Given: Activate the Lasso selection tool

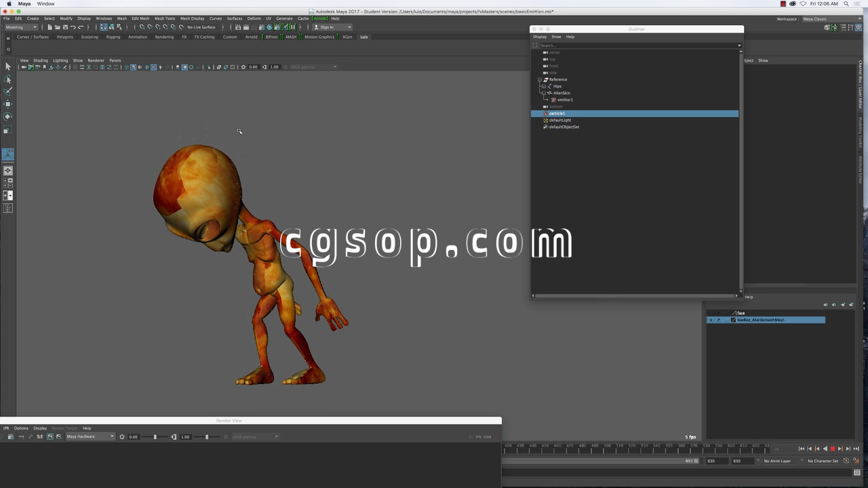Looking at the screenshot, I should 8,79.
